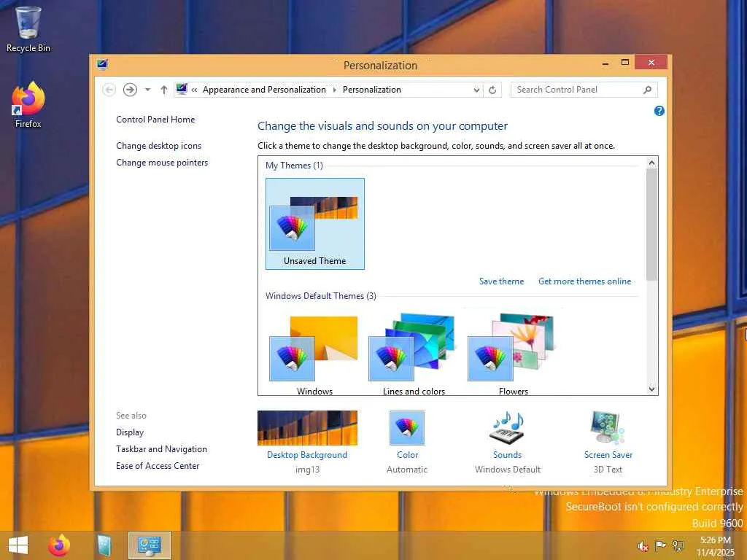Open Action Center flag icon
Viewport: 747px width, 560px height.
coord(660,546)
